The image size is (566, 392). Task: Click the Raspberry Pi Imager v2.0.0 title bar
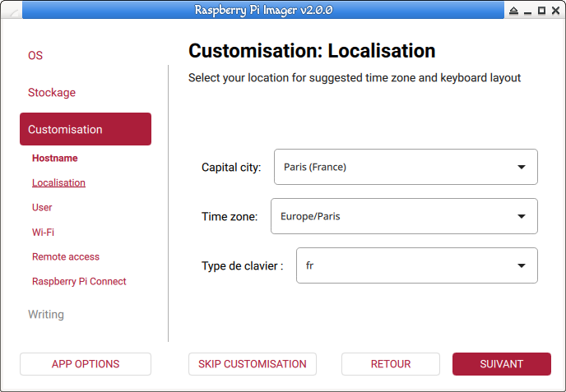click(x=263, y=10)
